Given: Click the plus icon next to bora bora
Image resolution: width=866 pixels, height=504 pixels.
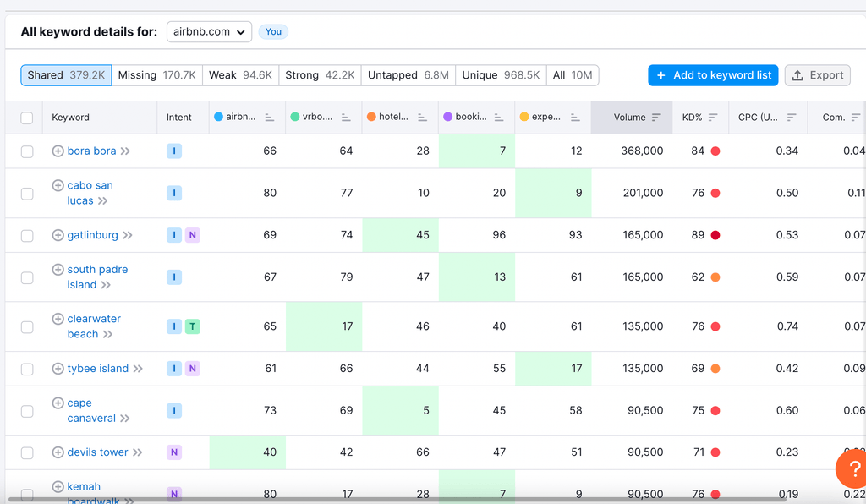Looking at the screenshot, I should tap(58, 151).
